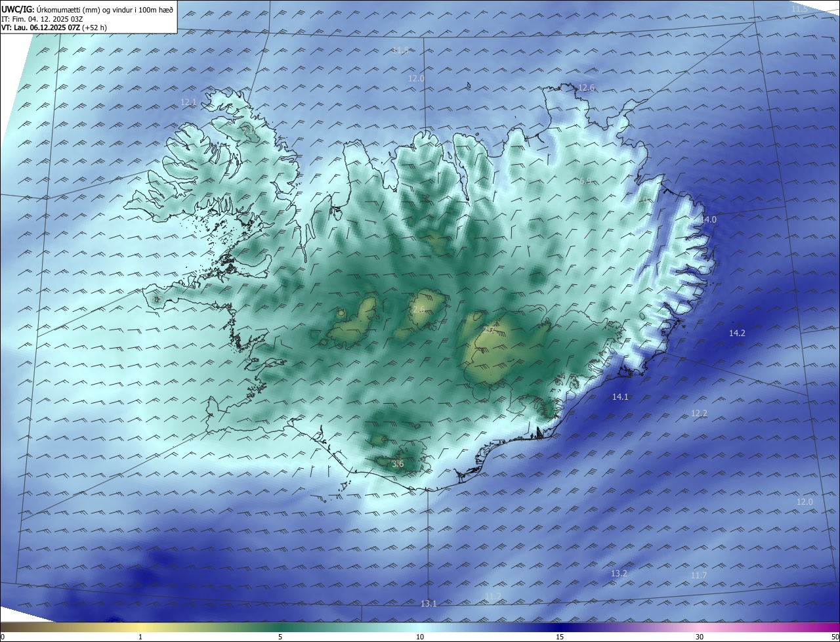
Task: Click the 3.6 value label on the glacier
Action: pos(398,465)
